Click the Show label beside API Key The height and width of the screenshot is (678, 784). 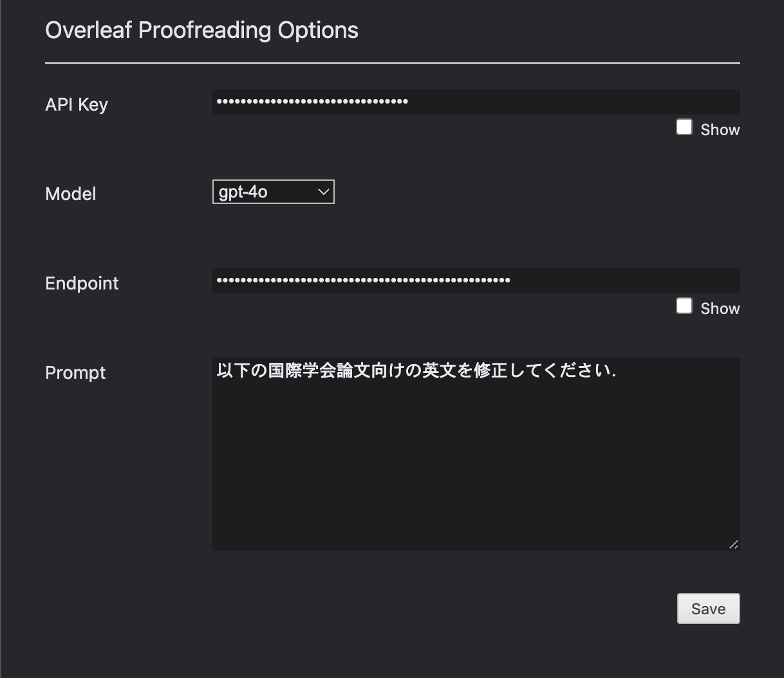pyautogui.click(x=720, y=130)
